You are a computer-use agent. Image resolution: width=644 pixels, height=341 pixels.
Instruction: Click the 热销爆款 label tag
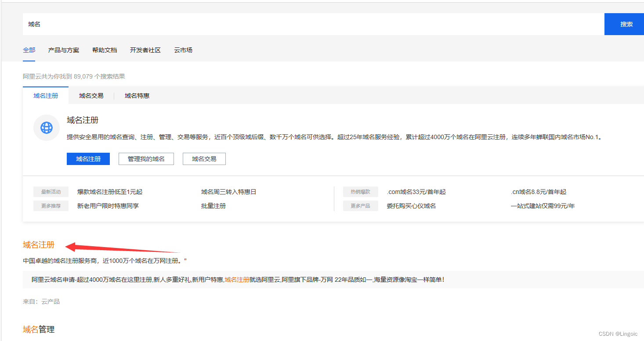click(x=360, y=192)
